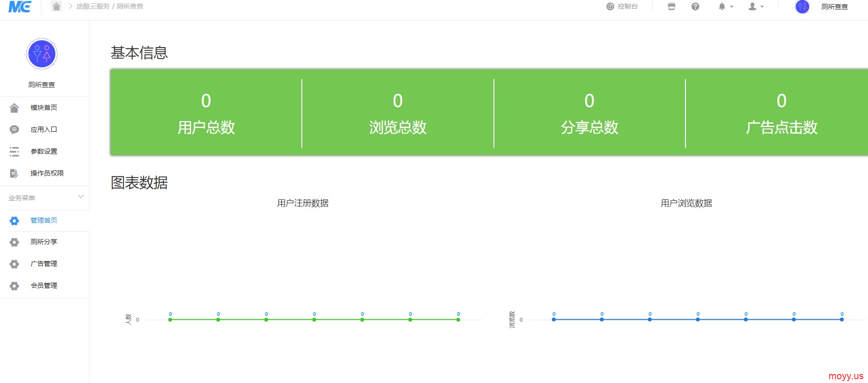The image size is (868, 383).
Task: Open the store icon in header
Action: point(672,6)
